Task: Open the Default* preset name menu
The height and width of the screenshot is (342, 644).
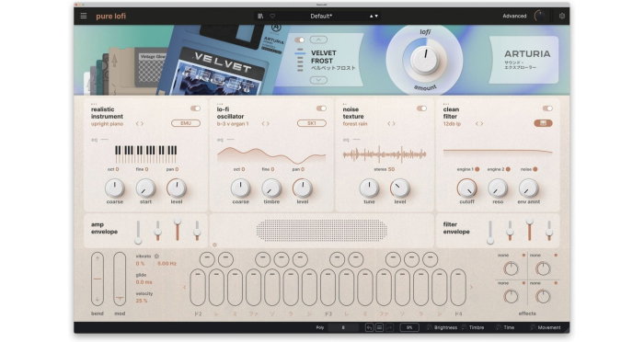Action: point(321,16)
